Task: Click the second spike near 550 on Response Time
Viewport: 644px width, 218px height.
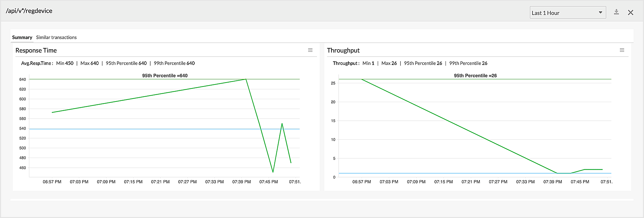Action: [282, 124]
